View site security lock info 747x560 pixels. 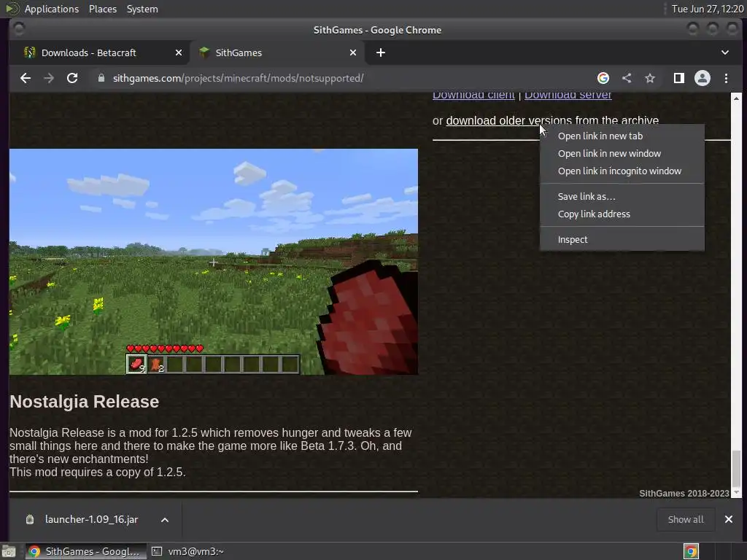coord(101,78)
